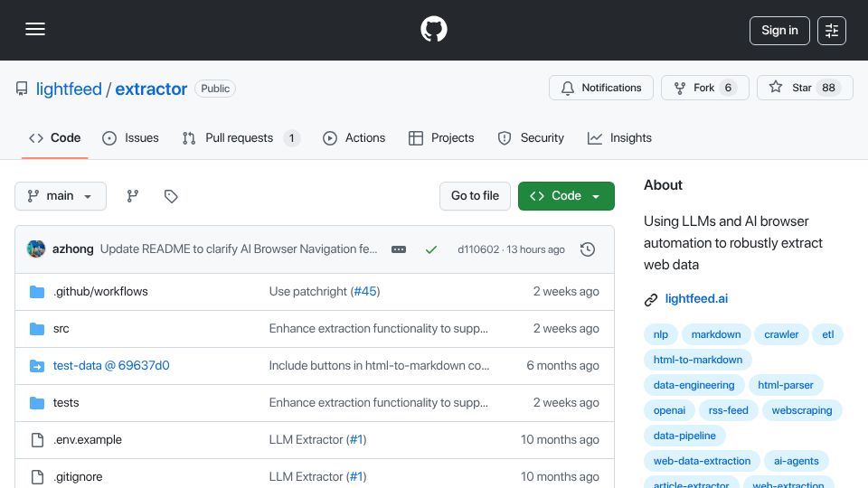Open appearance settings sliders icon
The height and width of the screenshot is (488, 868).
click(x=832, y=31)
